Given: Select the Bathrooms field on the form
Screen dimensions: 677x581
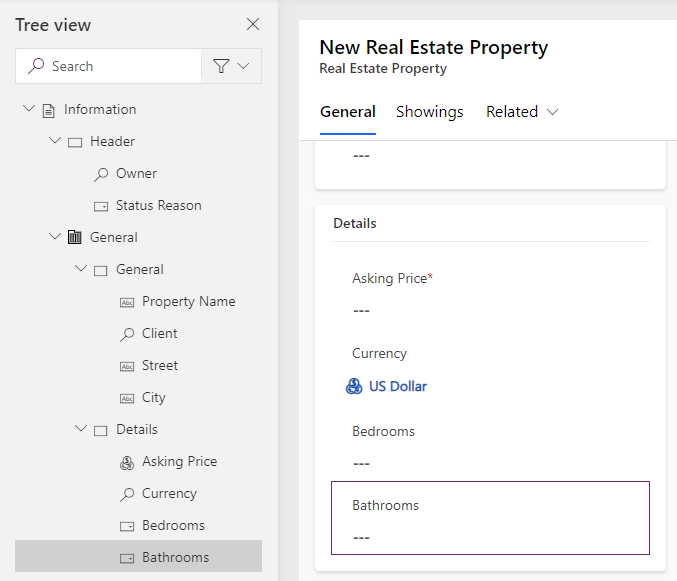Looking at the screenshot, I should coord(490,518).
